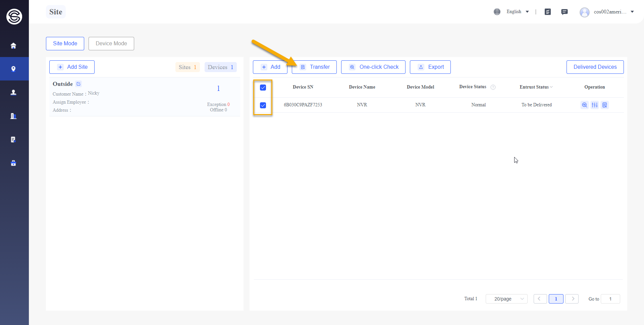Go to Home via the sidebar house icon
This screenshot has height=325, width=644.
(x=13, y=46)
